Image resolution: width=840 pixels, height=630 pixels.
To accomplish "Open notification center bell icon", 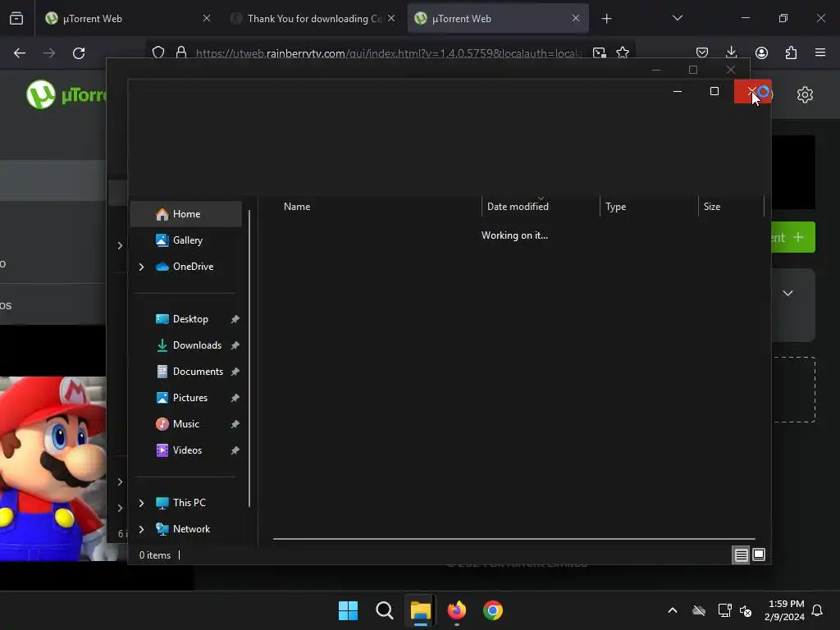I will click(x=818, y=610).
